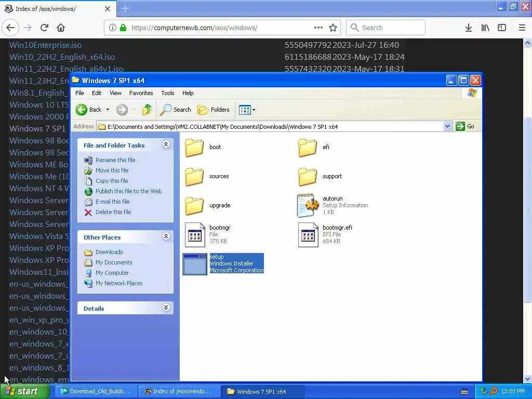Bookmark this page with star
Screen dimensions: 532x399
click(x=333, y=28)
